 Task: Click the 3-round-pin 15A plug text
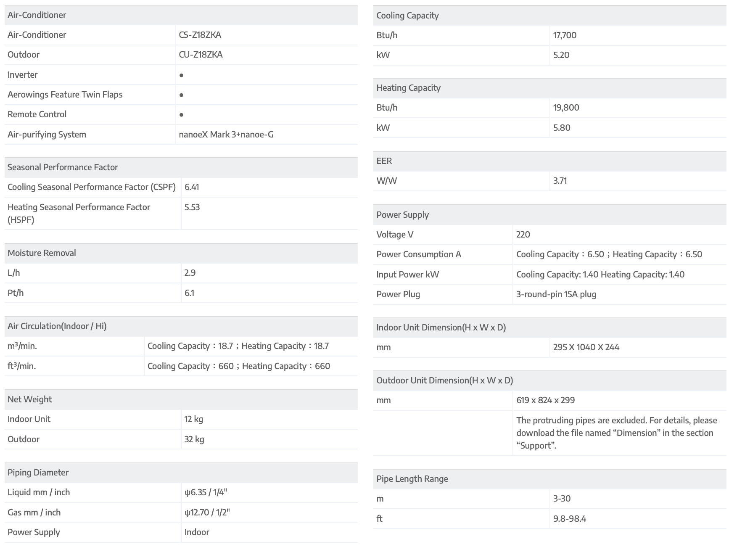point(556,294)
